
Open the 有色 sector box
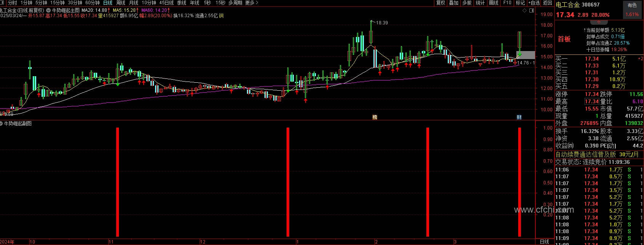pyautogui.click(x=632, y=10)
